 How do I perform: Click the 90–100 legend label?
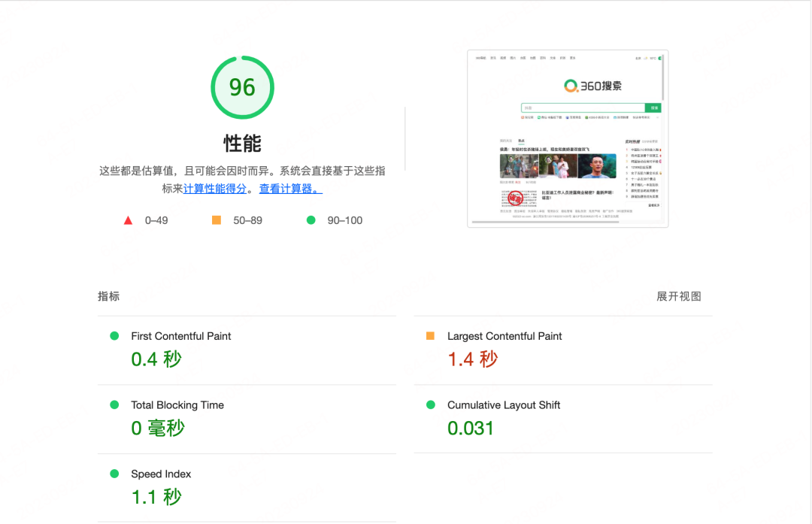[x=345, y=220]
